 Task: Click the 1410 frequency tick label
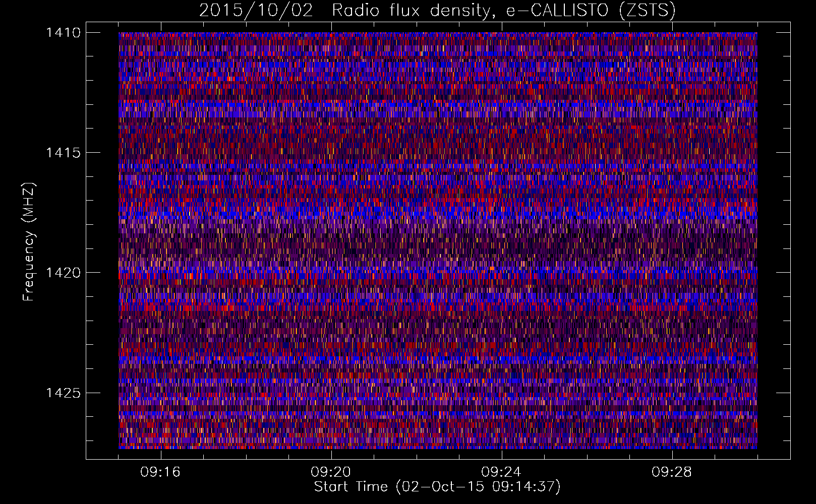click(x=63, y=33)
